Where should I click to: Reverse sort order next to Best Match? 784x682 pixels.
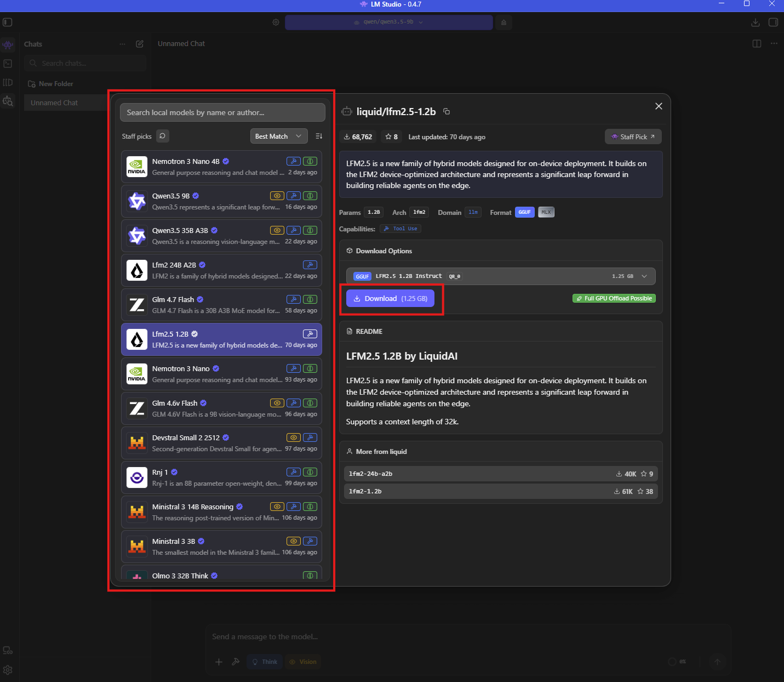pyautogui.click(x=319, y=136)
